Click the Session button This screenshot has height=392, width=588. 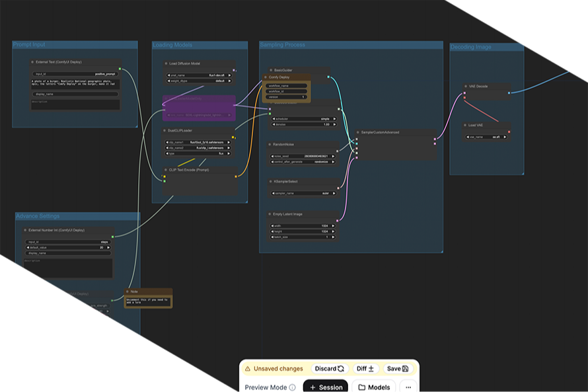[329, 387]
